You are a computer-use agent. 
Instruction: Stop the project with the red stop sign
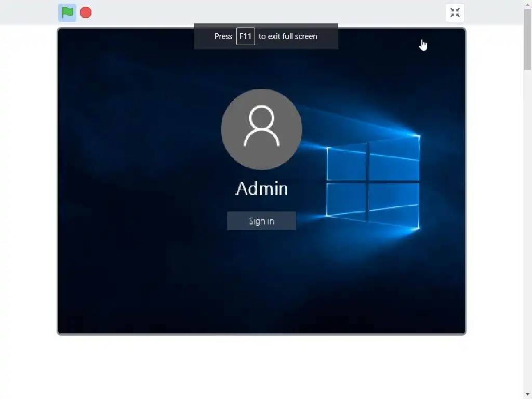[86, 12]
